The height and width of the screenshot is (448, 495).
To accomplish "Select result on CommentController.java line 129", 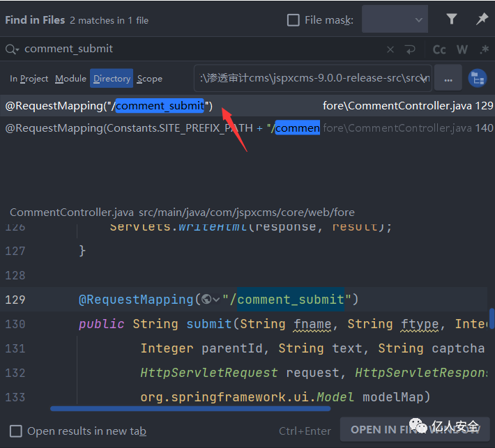I will (x=247, y=106).
